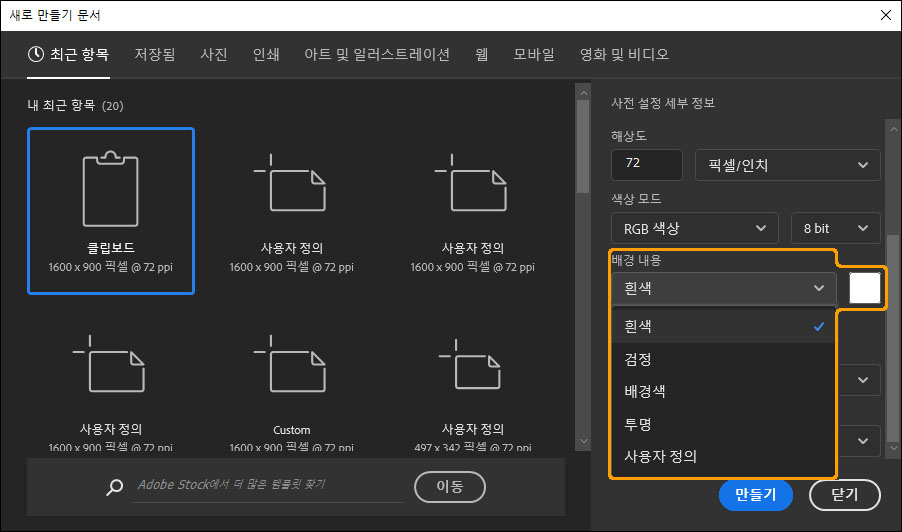Click the Adobe Stock search magnifier icon
Image resolution: width=902 pixels, height=532 pixels.
pos(114,487)
